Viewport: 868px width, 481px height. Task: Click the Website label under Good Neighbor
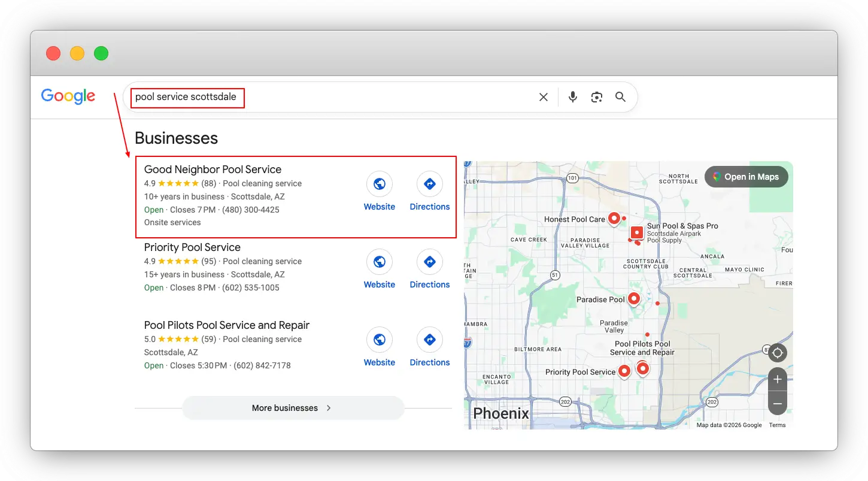click(x=380, y=207)
